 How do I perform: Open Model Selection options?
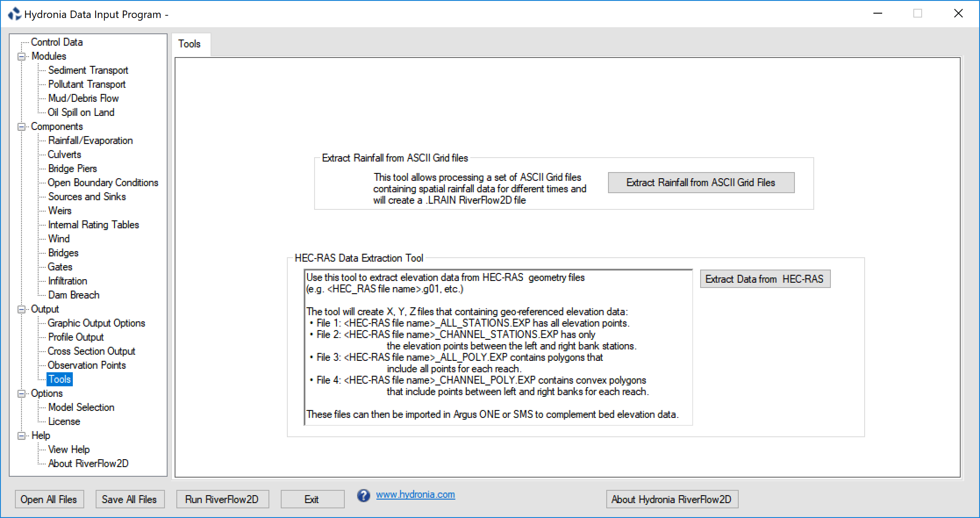81,407
